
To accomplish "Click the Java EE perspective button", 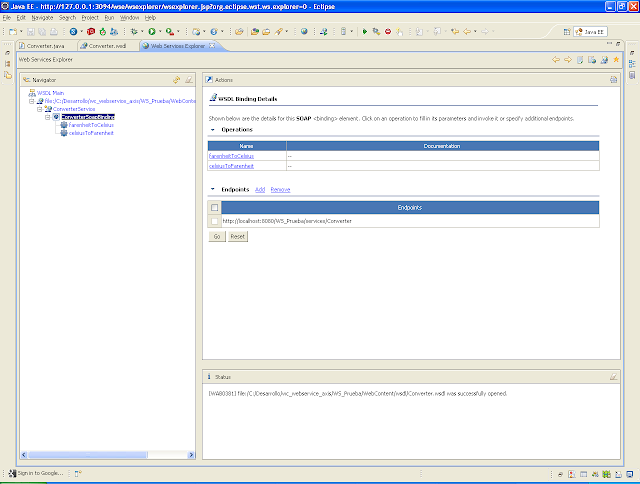I will pos(590,32).
